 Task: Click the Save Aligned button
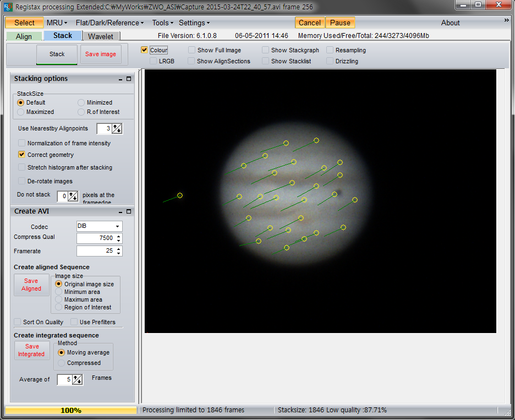(x=31, y=285)
